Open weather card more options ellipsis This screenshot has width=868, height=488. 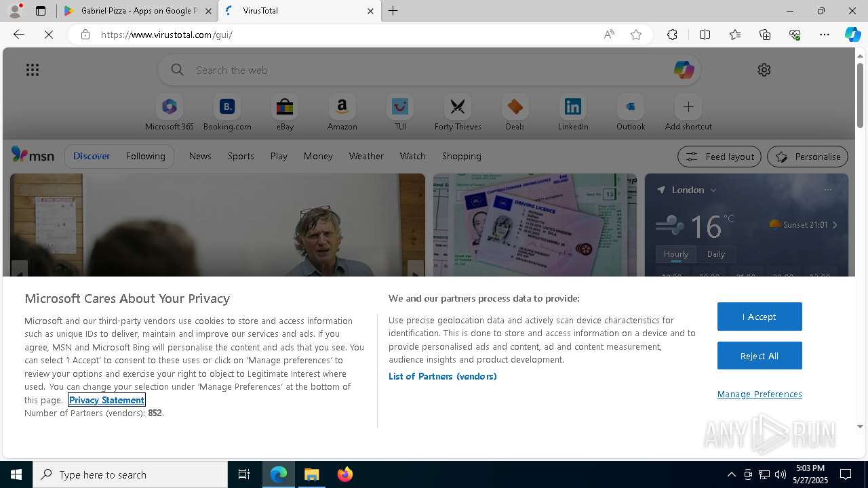coord(828,190)
